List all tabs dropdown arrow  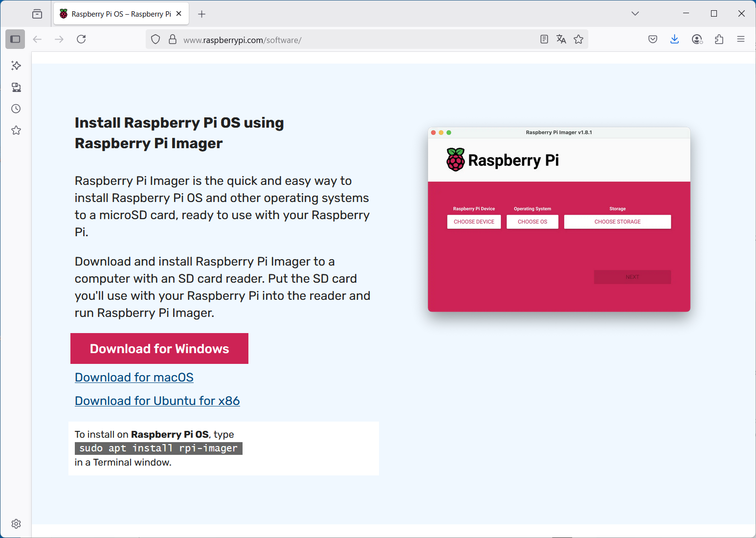[x=635, y=14]
